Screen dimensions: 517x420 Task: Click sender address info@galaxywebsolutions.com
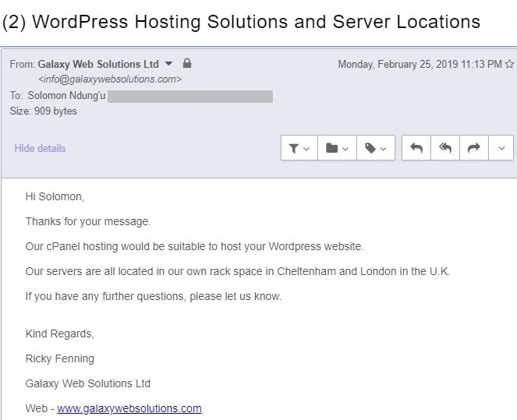110,79
